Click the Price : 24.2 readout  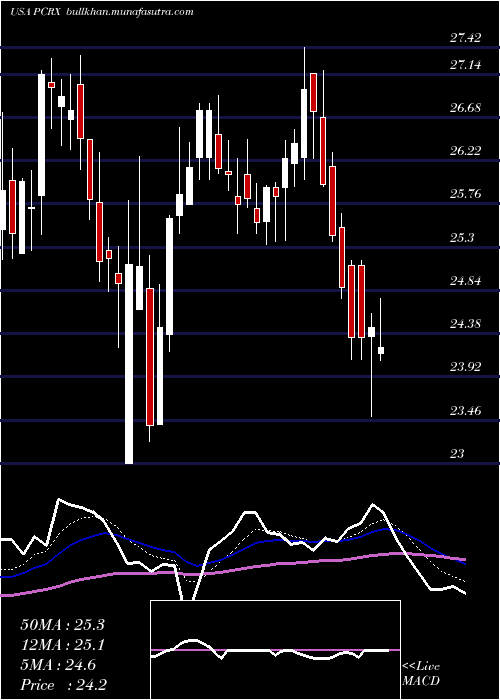pyautogui.click(x=63, y=685)
